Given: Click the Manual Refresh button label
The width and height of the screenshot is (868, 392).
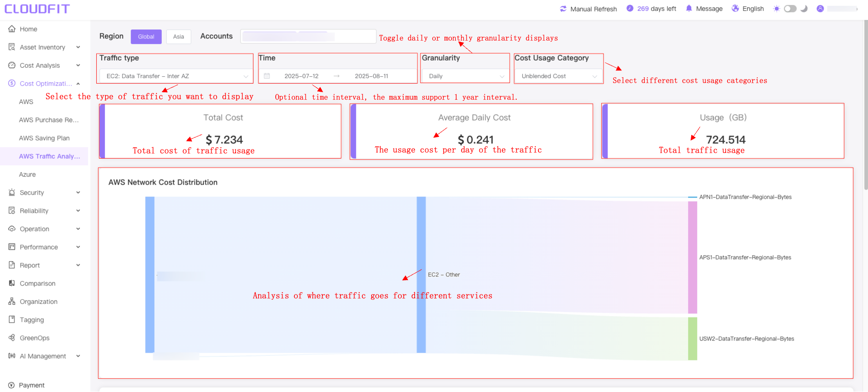Looking at the screenshot, I should (594, 9).
